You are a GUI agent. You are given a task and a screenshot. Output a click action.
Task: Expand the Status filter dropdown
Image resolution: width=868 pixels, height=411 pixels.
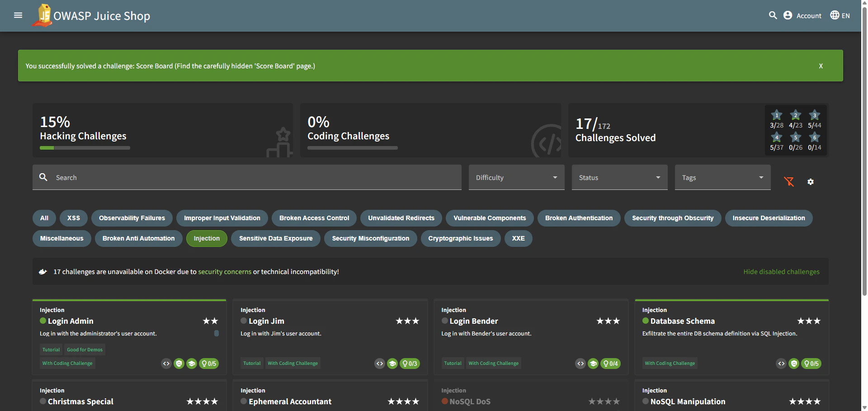620,177
